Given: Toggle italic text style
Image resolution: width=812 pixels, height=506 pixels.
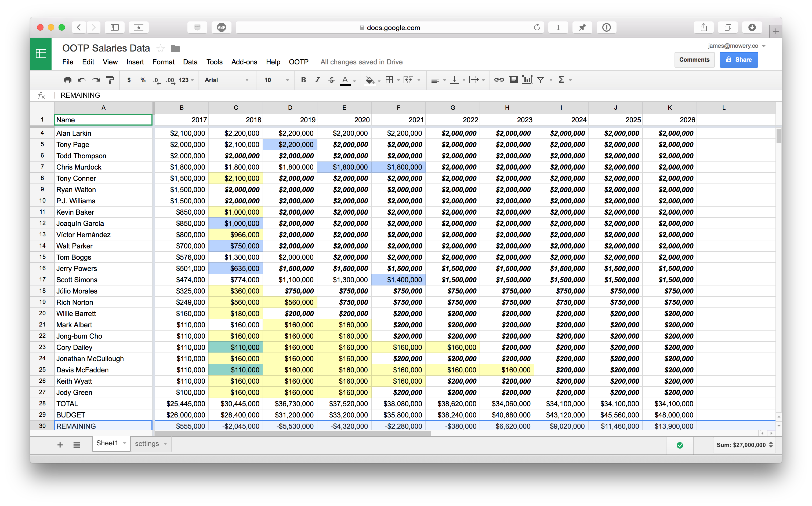Looking at the screenshot, I should click(x=317, y=80).
